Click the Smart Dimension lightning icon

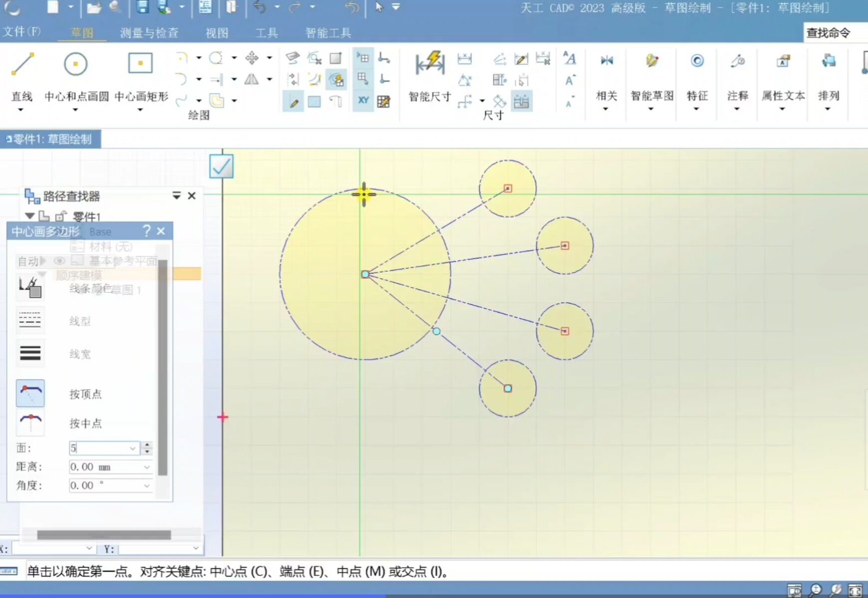click(430, 63)
